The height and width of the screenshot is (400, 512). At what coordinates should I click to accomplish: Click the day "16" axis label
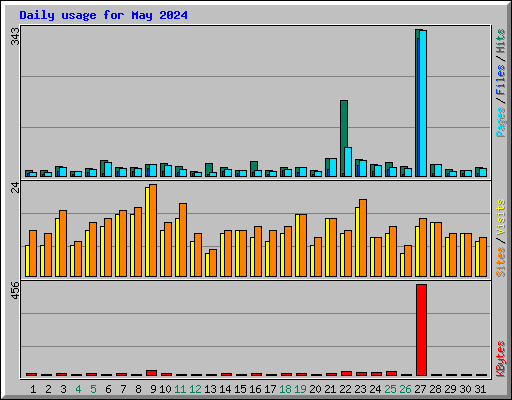coord(255,389)
